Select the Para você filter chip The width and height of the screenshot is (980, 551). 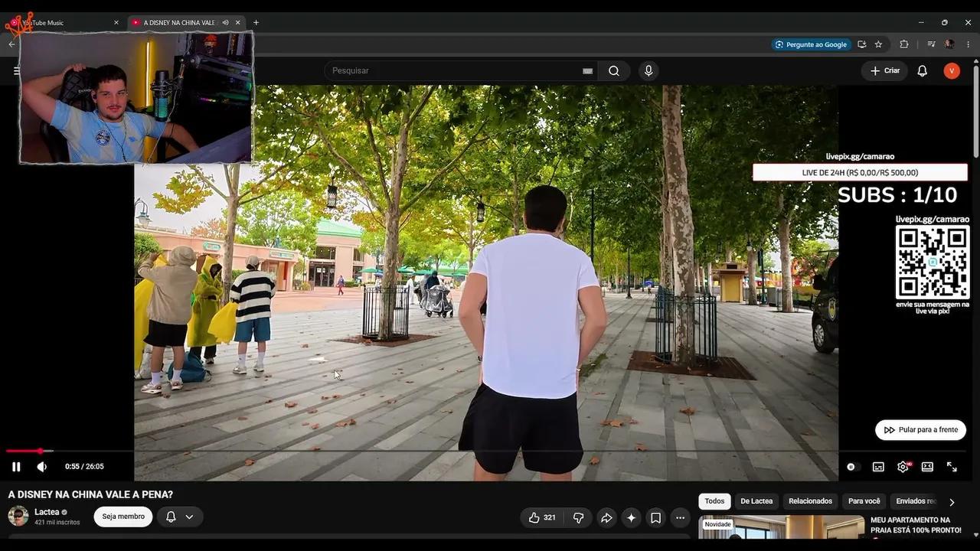(x=864, y=501)
